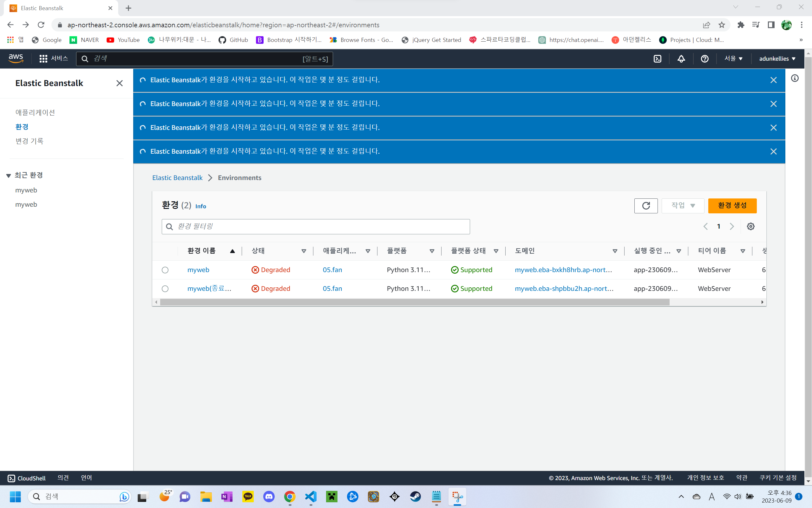Open the 서울 region selector
This screenshot has height=508, width=812.
pyautogui.click(x=733, y=59)
